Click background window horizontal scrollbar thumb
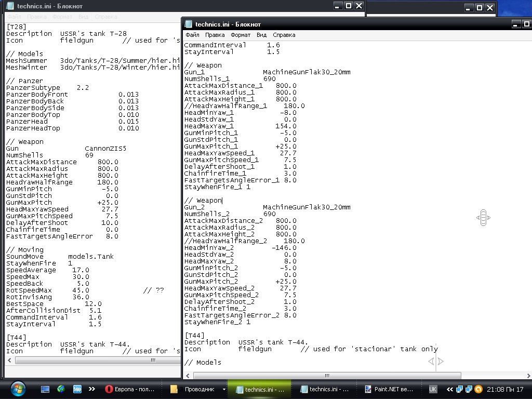The image size is (532, 399). 98,360
